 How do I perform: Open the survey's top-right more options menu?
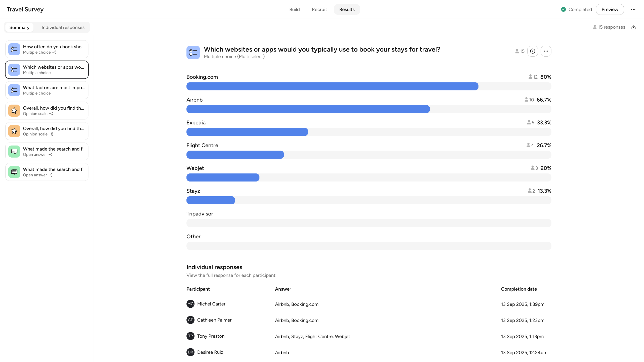[633, 10]
